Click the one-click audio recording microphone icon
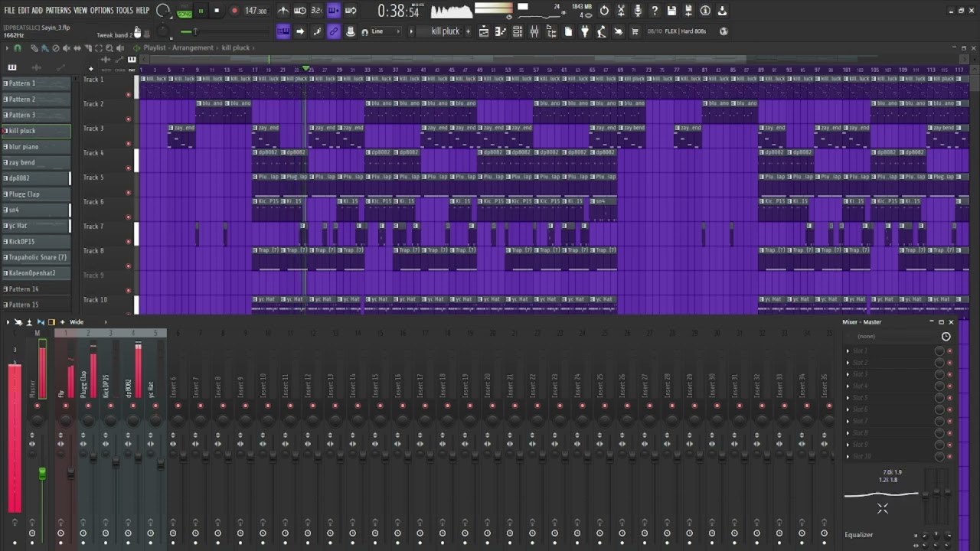Viewport: 980px width, 551px height. [638, 11]
